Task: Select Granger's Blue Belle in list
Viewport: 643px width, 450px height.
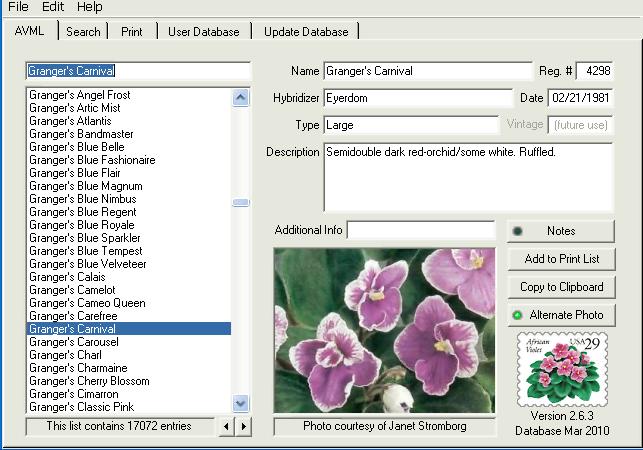Action: coord(129,147)
